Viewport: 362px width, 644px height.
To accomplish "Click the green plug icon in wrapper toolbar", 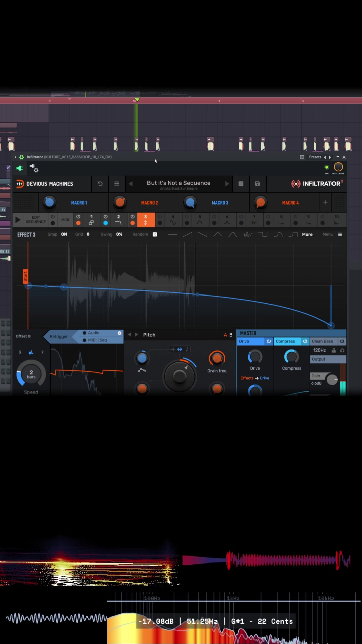I will click(x=20, y=168).
